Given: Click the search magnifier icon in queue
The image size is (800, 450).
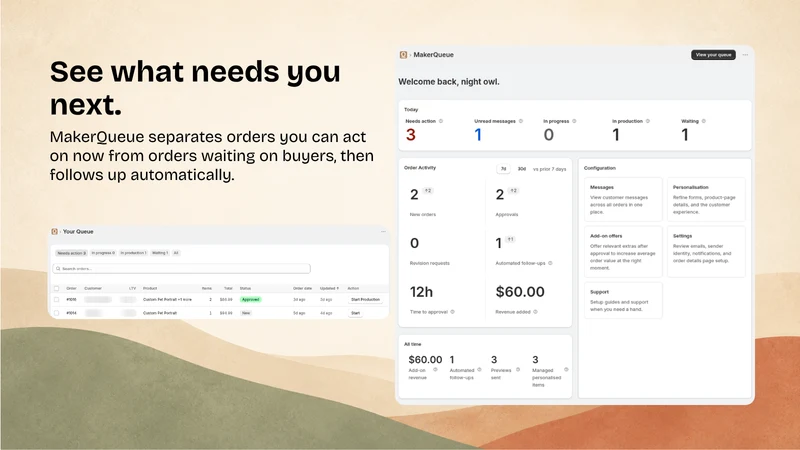Looking at the screenshot, I should tap(58, 268).
